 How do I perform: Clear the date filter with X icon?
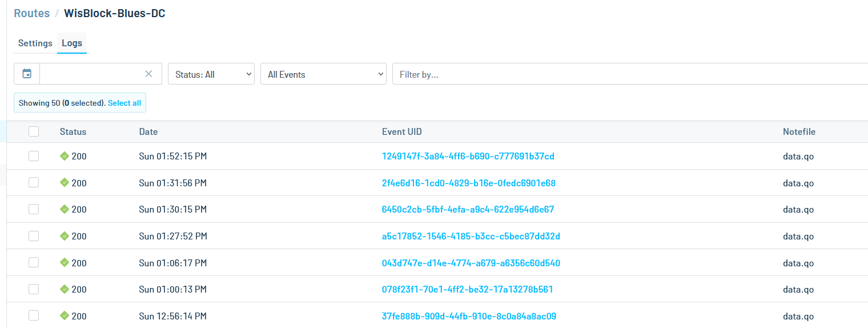click(148, 74)
